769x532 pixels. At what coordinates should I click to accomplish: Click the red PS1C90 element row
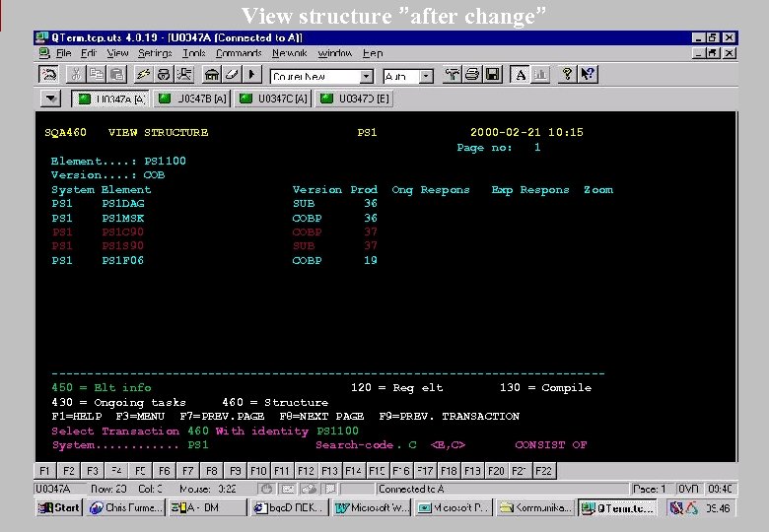coord(214,232)
